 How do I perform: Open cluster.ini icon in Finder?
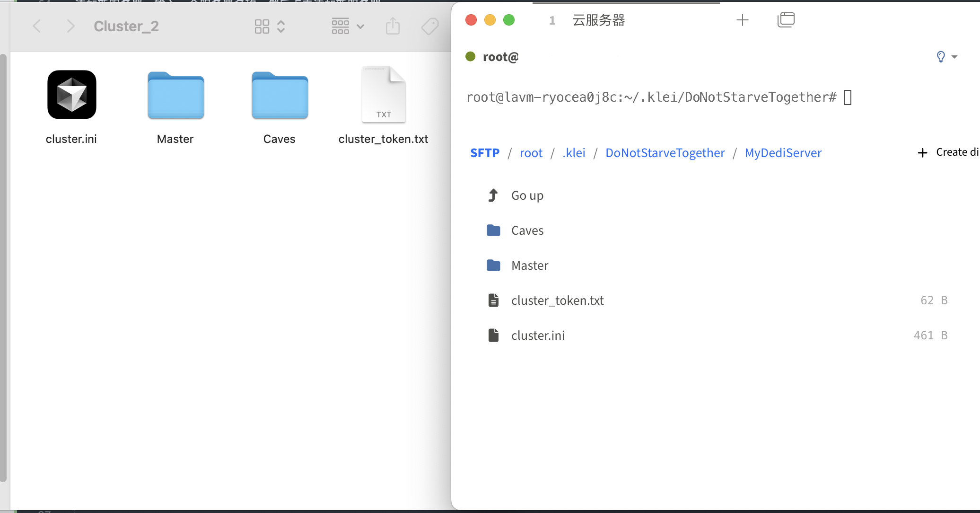tap(72, 95)
